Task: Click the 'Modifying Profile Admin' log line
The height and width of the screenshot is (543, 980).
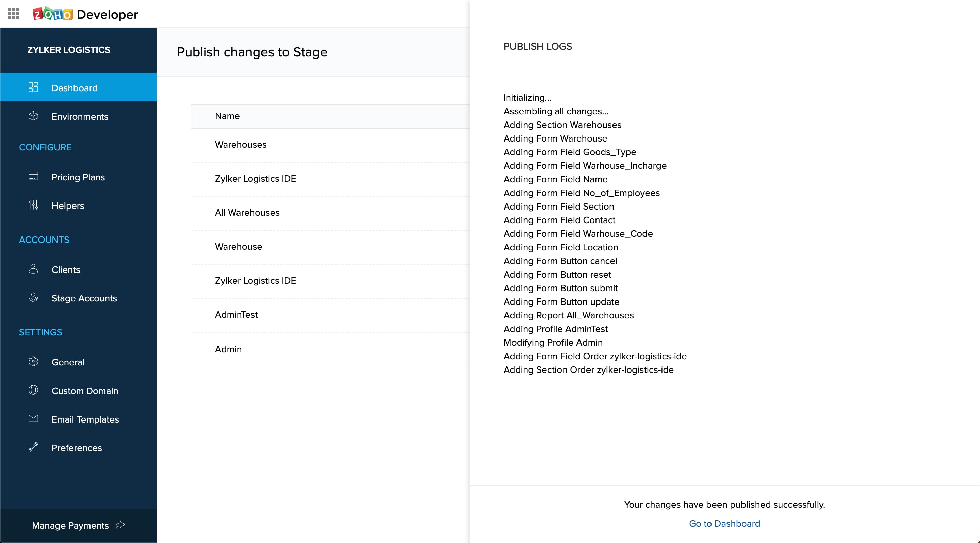Action: 553,343
